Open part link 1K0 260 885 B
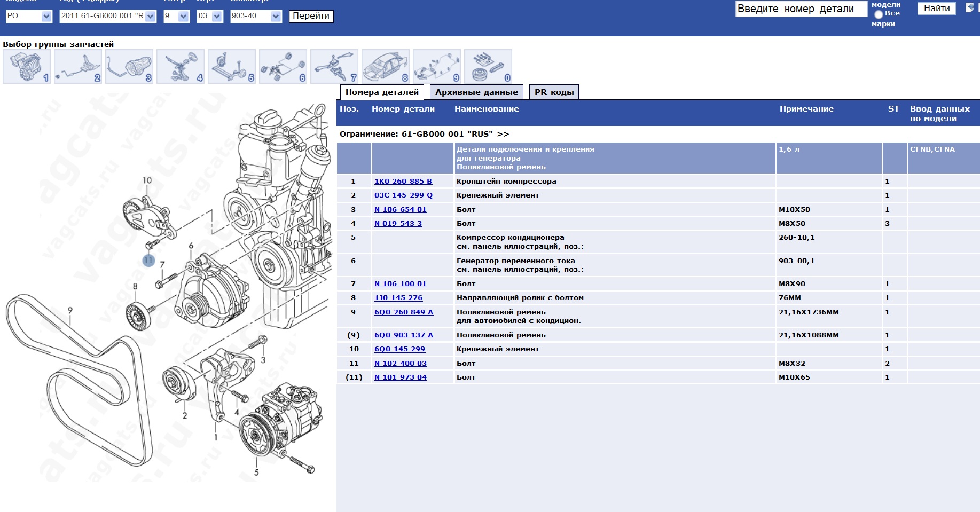 (403, 182)
